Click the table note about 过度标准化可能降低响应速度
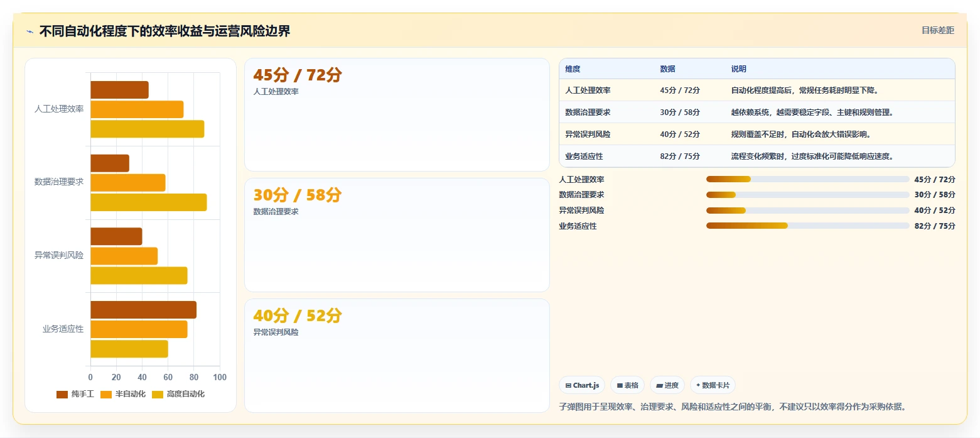The width and height of the screenshot is (980, 438). pos(812,156)
